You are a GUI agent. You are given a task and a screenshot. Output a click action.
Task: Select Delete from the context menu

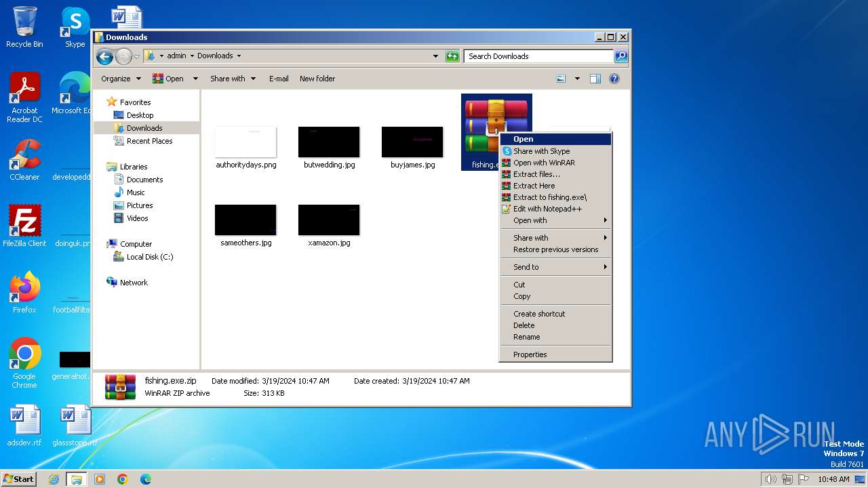tap(555, 325)
